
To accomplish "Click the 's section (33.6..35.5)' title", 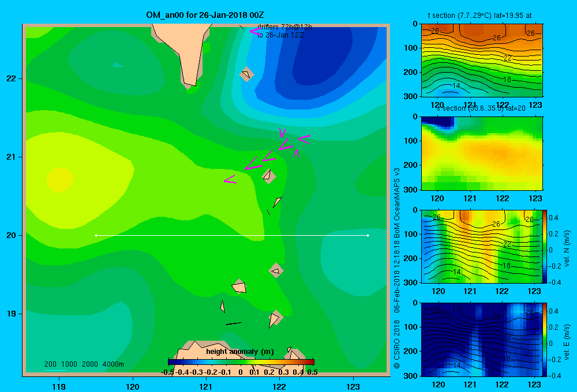I will click(x=481, y=108).
